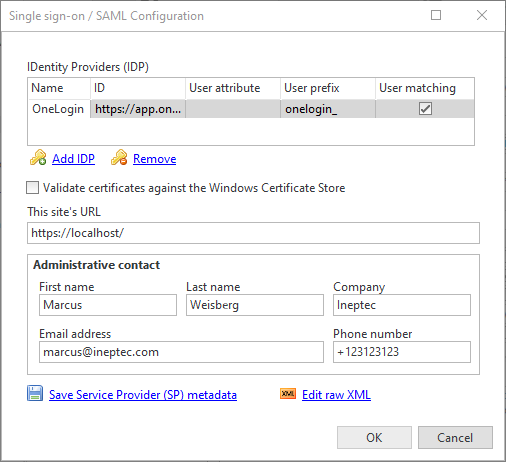
Task: Click the floppy disk save metadata icon
Action: click(x=35, y=393)
